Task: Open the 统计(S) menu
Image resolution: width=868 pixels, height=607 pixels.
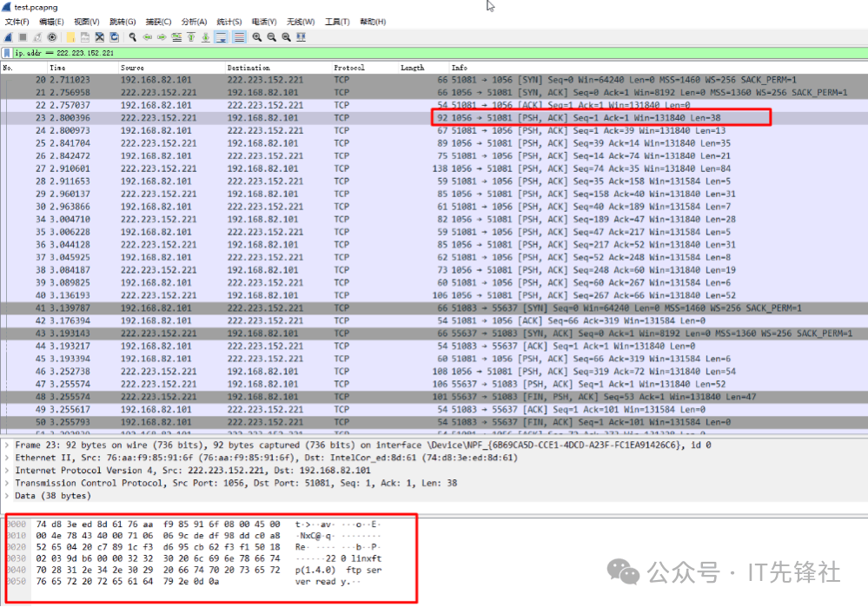Action: [229, 22]
